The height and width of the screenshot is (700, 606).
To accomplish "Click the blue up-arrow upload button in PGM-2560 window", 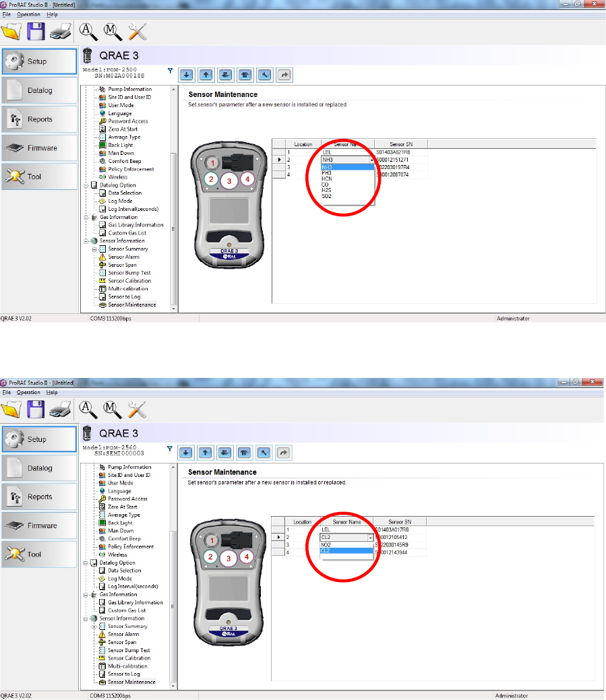I will pos(205,452).
